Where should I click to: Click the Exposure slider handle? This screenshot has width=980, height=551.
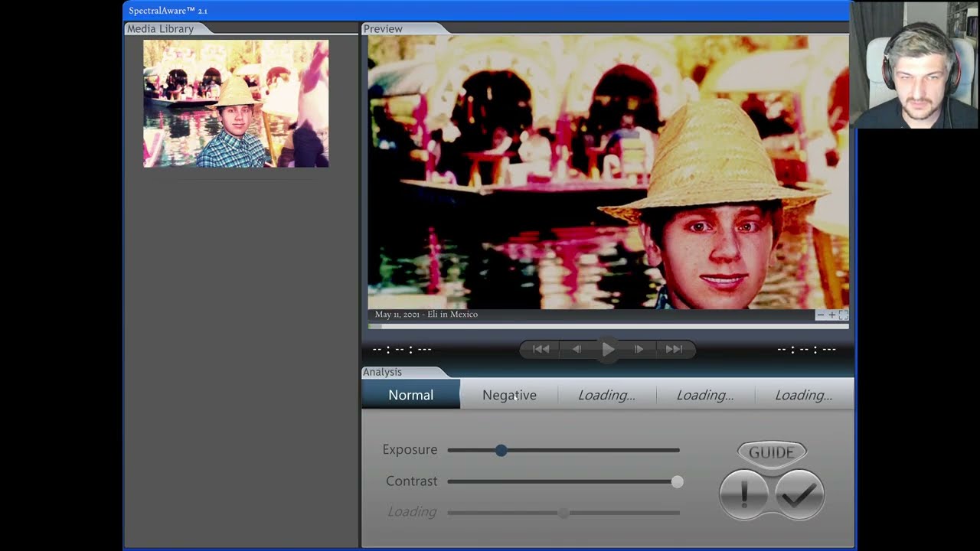pos(501,450)
